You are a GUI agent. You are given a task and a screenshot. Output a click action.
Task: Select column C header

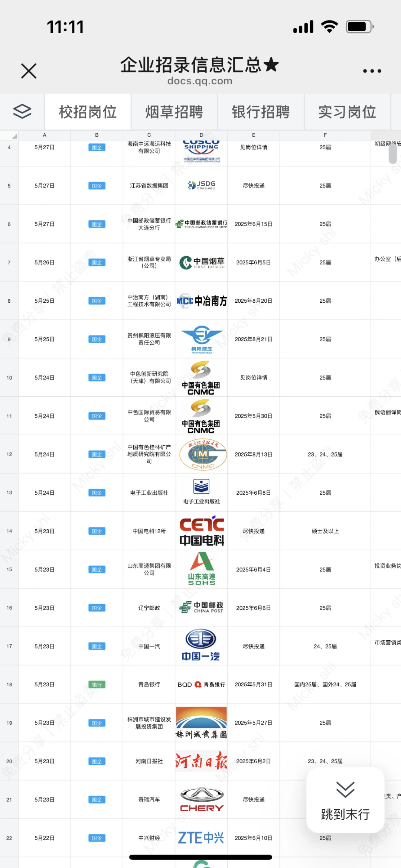click(149, 135)
